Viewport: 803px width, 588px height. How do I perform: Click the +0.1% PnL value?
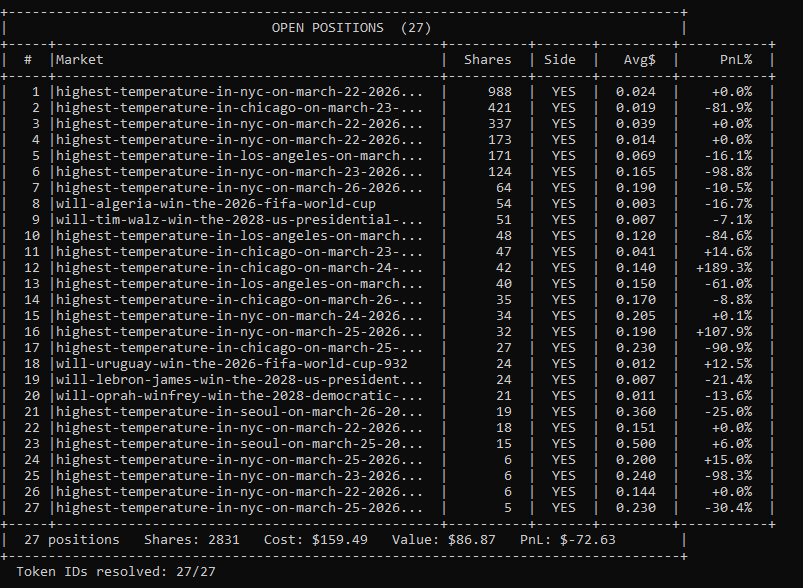732,316
